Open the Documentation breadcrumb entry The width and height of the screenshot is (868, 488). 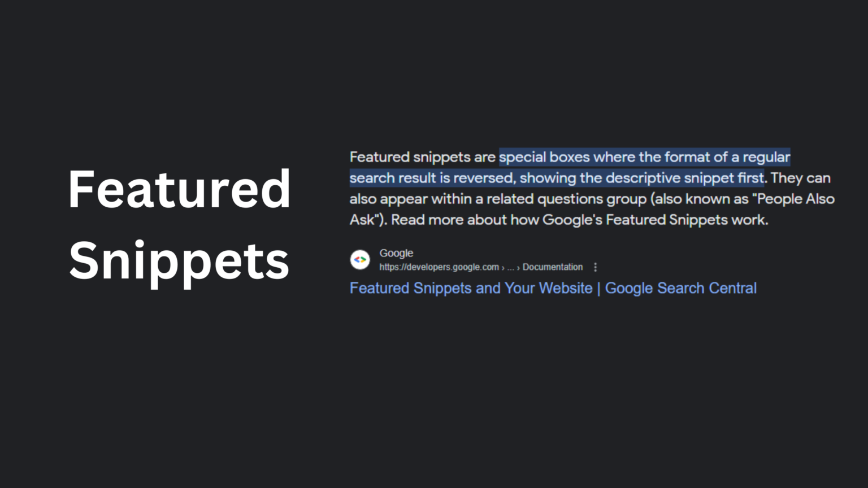pyautogui.click(x=552, y=267)
